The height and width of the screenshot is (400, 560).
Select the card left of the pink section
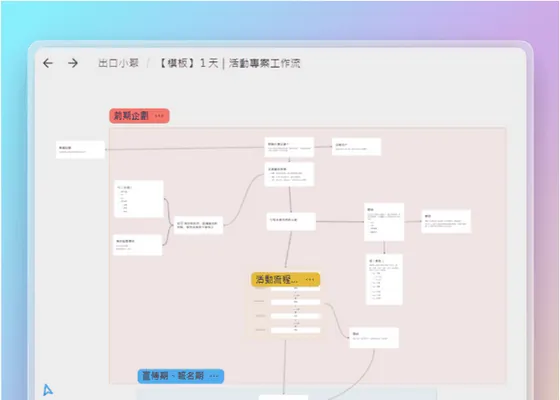tap(80, 150)
